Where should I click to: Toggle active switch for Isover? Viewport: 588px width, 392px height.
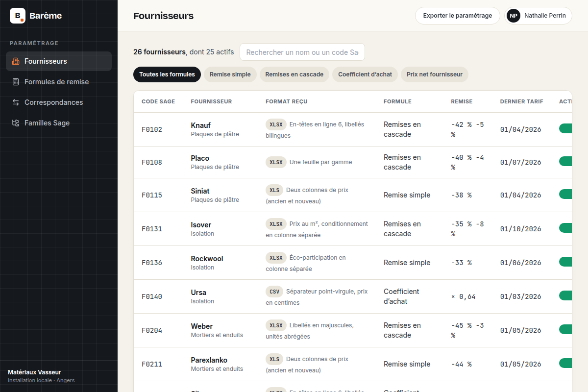565,228
